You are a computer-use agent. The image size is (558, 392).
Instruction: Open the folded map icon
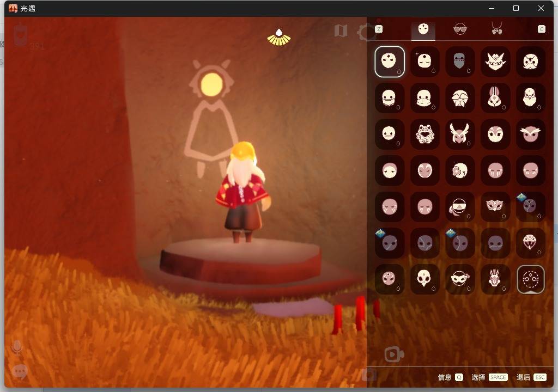(x=341, y=31)
